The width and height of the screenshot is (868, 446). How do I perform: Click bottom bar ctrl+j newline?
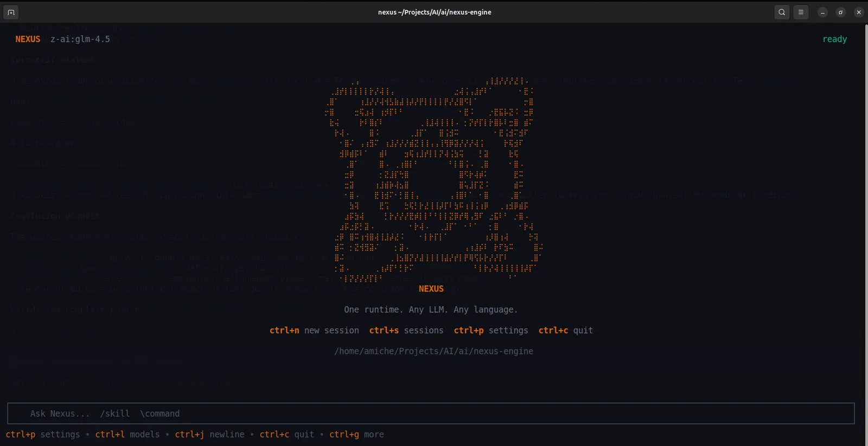[209, 435]
